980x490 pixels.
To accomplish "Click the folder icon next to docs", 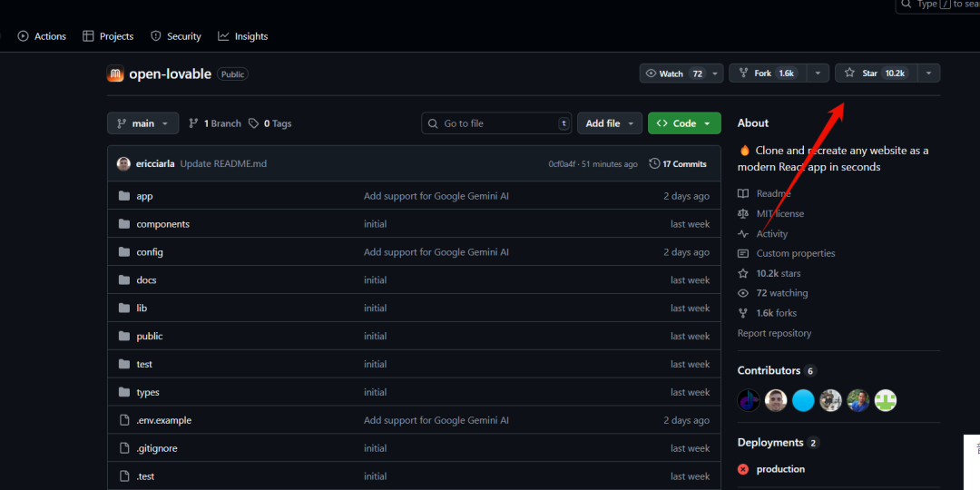I will tap(123, 280).
